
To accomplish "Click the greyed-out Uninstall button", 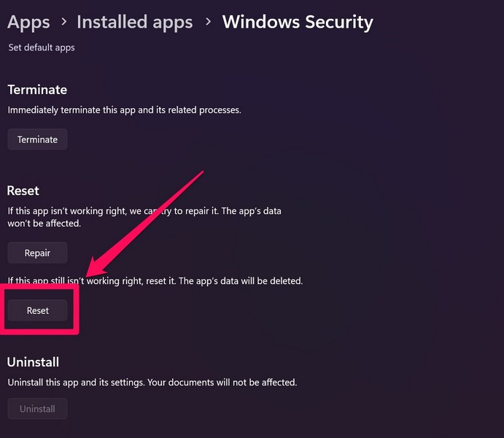I will pos(37,409).
